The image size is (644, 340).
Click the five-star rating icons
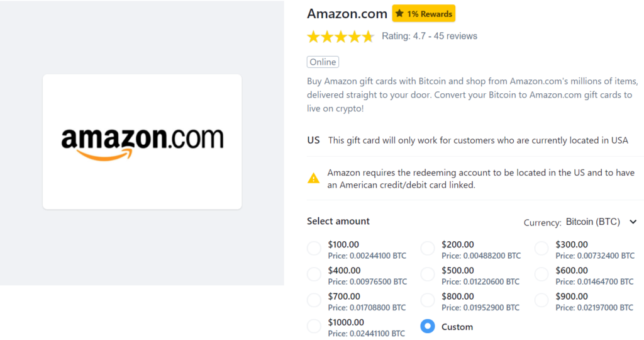340,37
